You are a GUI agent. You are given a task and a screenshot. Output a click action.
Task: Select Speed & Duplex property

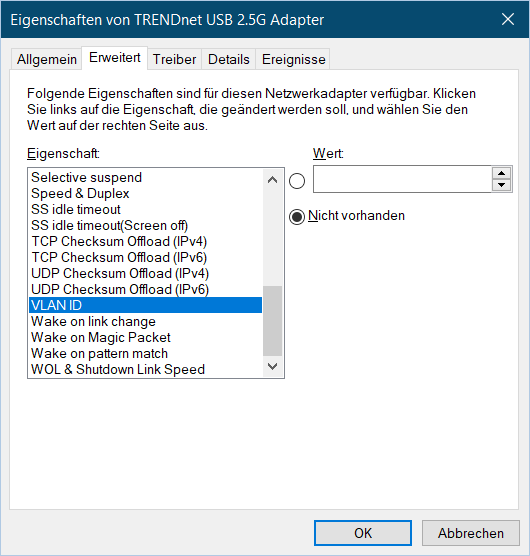coord(145,194)
